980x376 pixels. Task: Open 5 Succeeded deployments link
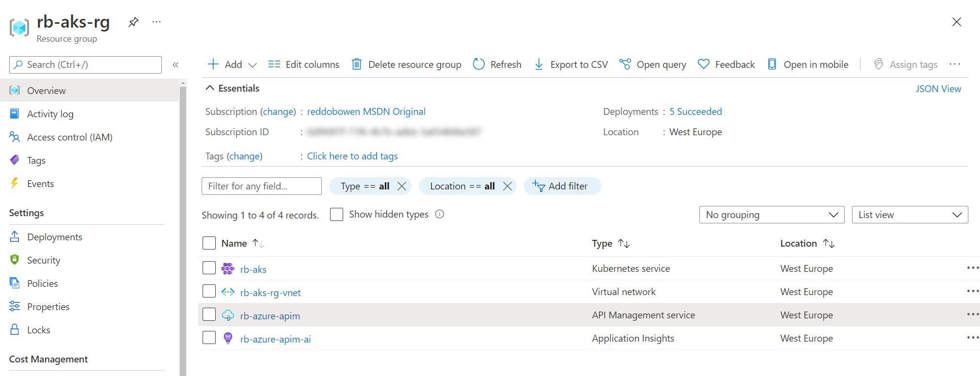(695, 111)
